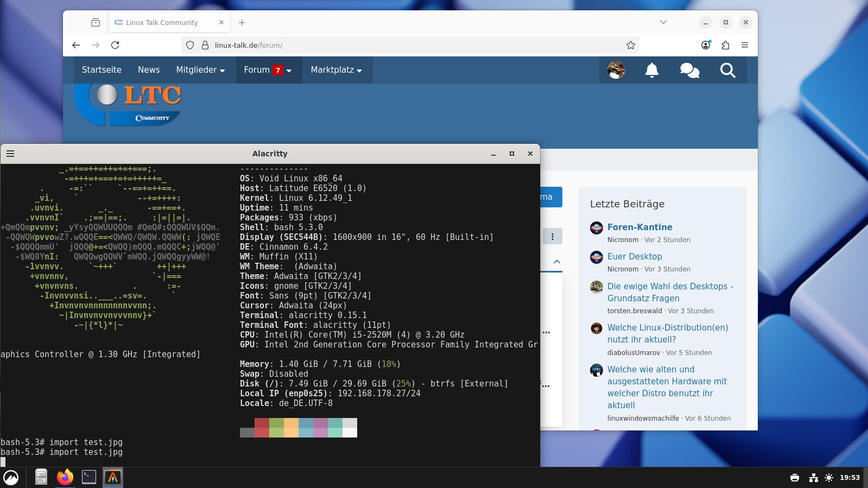The image size is (868, 488).
Task: Click the user avatar in forum navbar
Action: click(616, 70)
